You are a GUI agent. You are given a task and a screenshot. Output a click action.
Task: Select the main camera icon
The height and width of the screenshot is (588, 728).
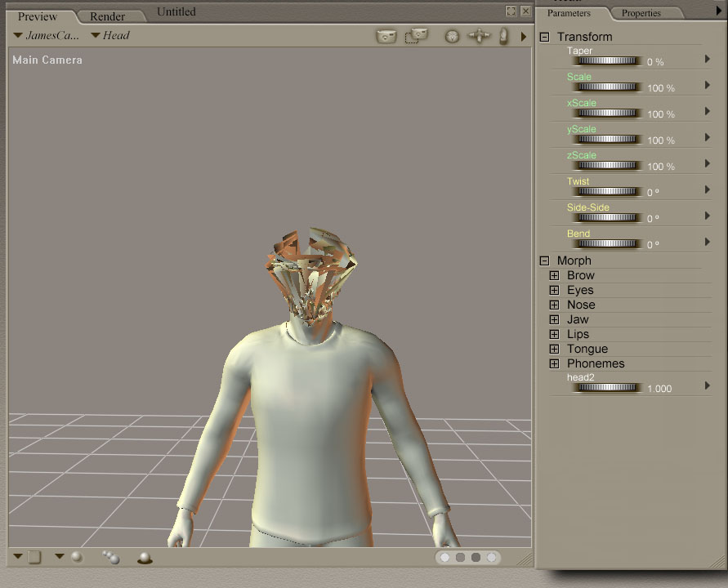[385, 36]
